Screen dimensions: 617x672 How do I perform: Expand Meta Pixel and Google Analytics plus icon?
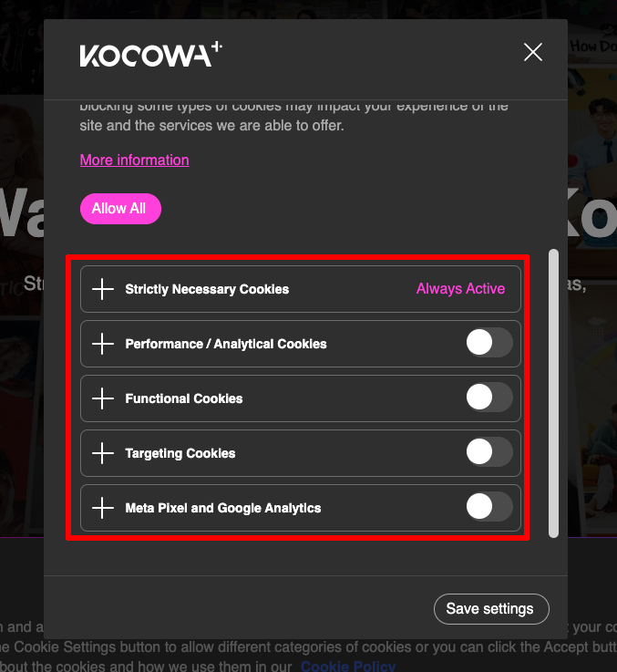[103, 508]
